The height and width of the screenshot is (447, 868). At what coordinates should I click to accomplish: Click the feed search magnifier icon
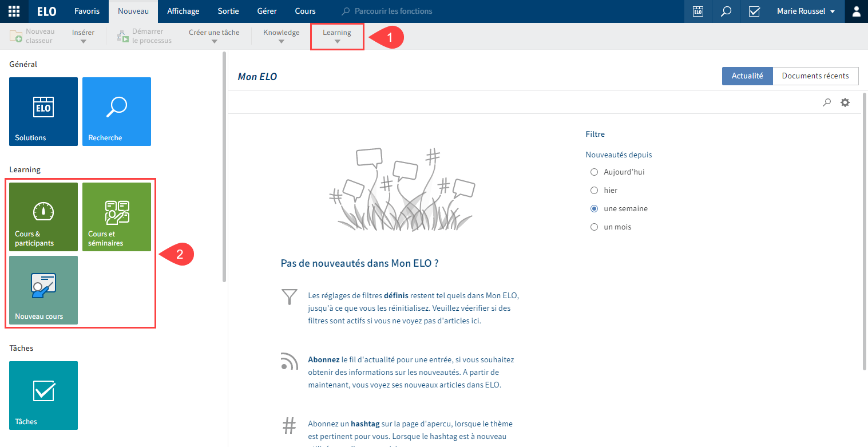827,102
